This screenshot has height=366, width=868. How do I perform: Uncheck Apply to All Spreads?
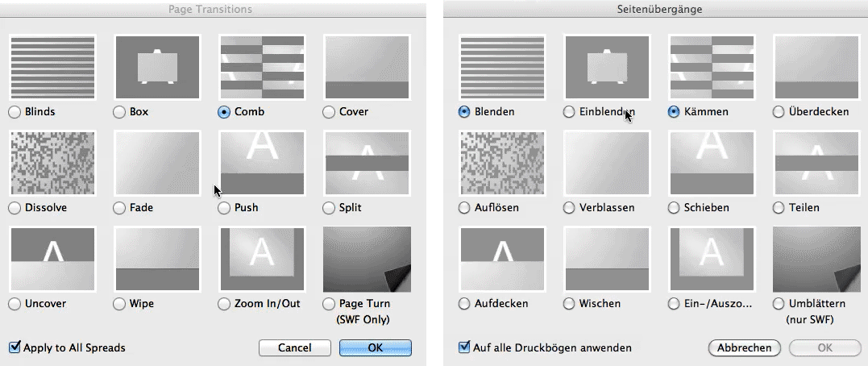tap(15, 347)
